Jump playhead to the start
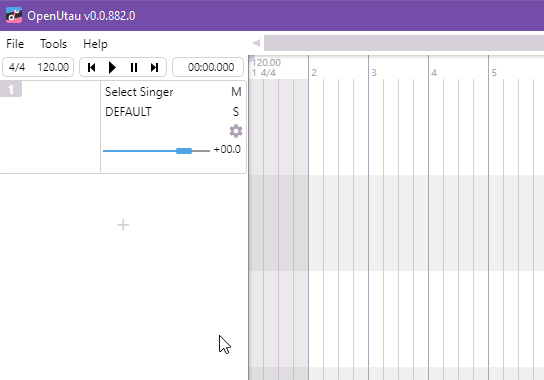The width and height of the screenshot is (544, 380). 92,67
